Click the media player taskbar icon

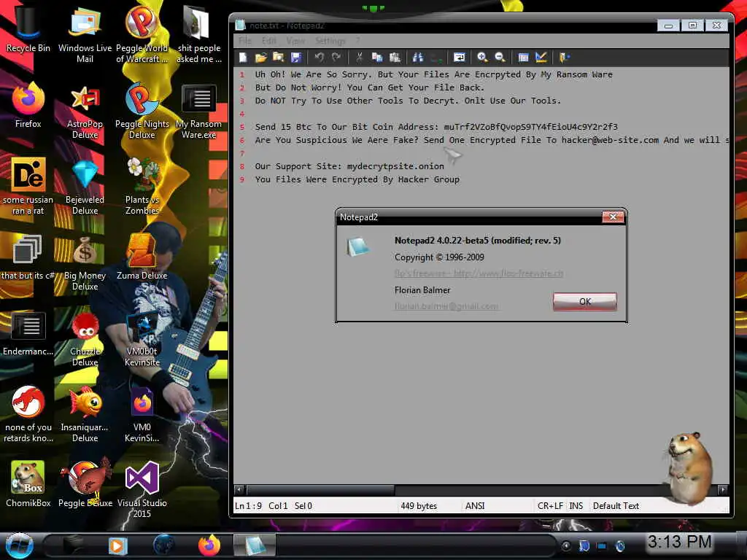point(117,545)
